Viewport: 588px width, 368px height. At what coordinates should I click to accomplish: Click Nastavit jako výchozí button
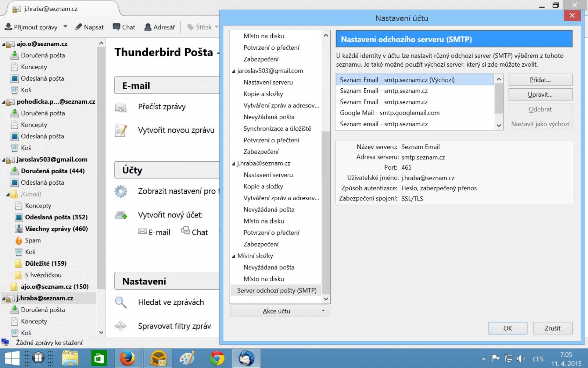click(x=540, y=124)
